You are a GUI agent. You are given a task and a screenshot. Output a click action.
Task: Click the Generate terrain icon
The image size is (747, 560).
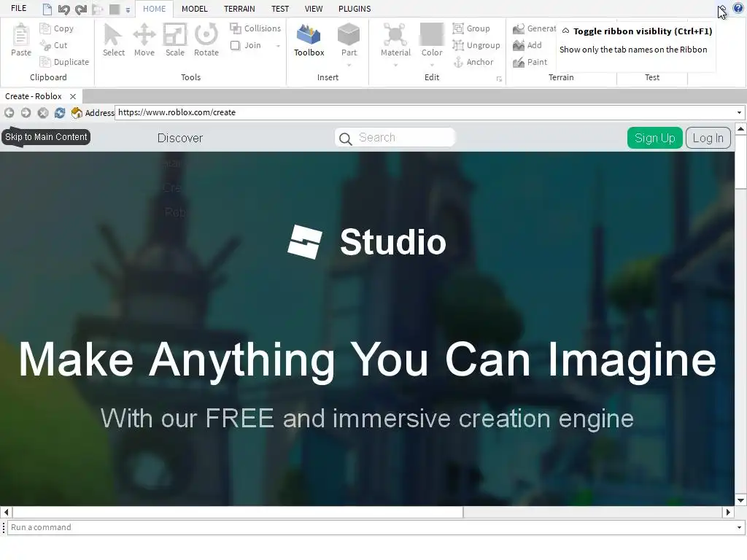pos(519,28)
